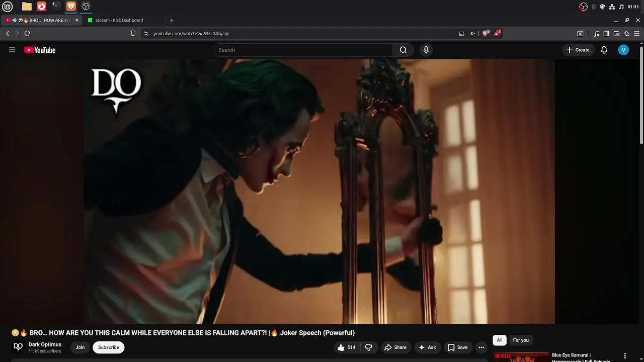Select the YouTube Joker Speech browser tab
The image size is (644, 362).
[41, 20]
